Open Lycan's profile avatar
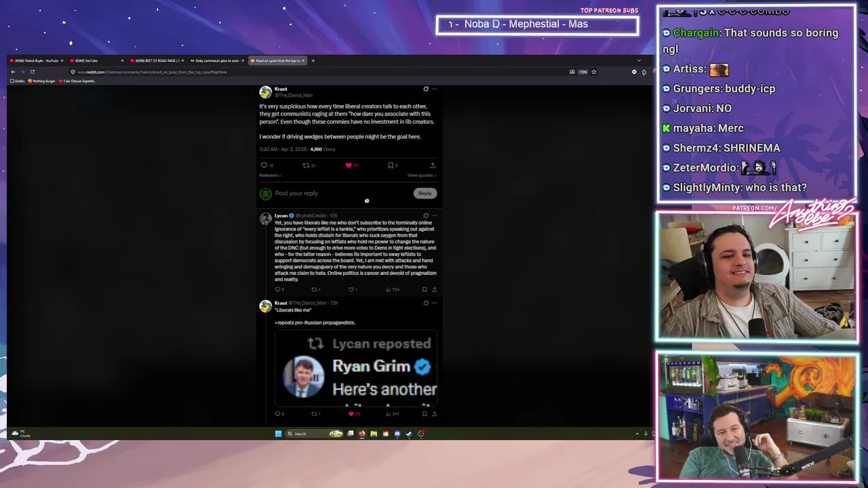This screenshot has width=868, height=488. [265, 218]
